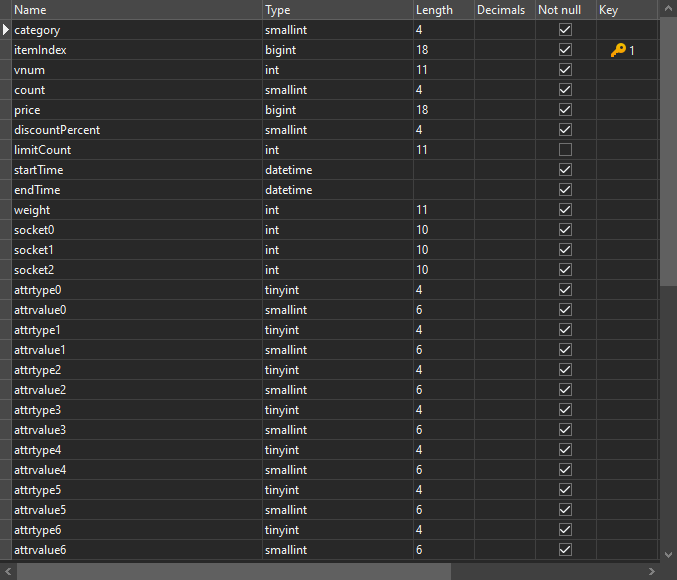Enable Not null checkbox for limitCount
The image size is (677, 580).
pos(565,150)
